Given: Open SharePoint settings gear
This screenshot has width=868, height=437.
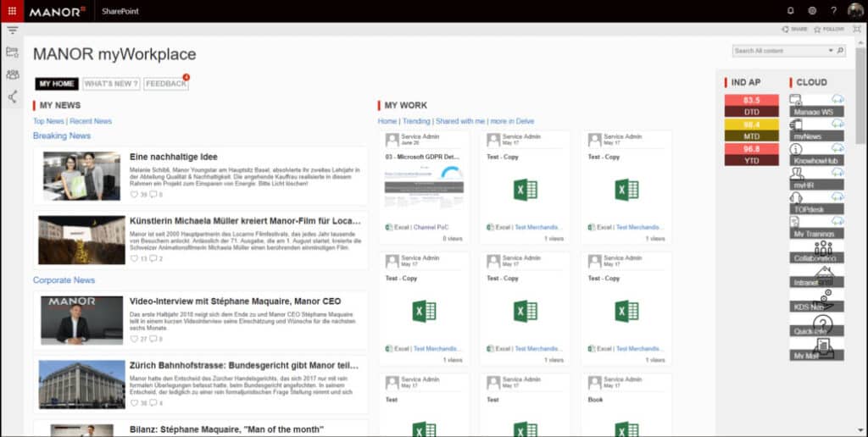Looking at the screenshot, I should (812, 11).
